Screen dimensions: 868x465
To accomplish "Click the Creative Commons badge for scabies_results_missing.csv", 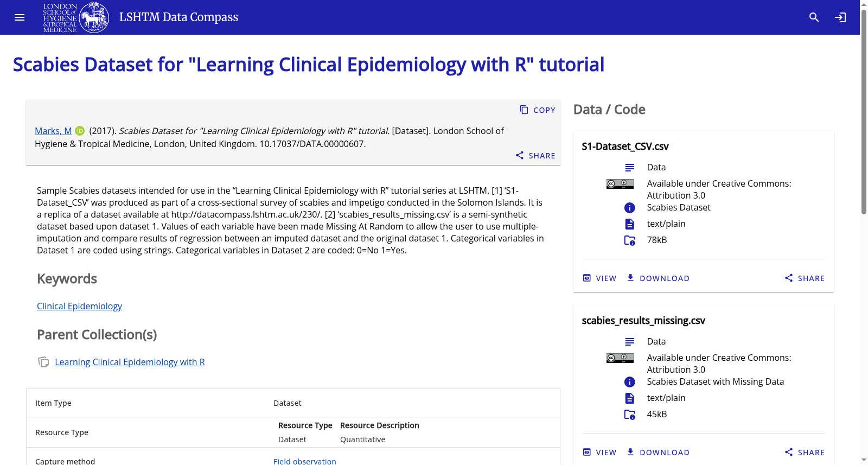I will pos(620,358).
